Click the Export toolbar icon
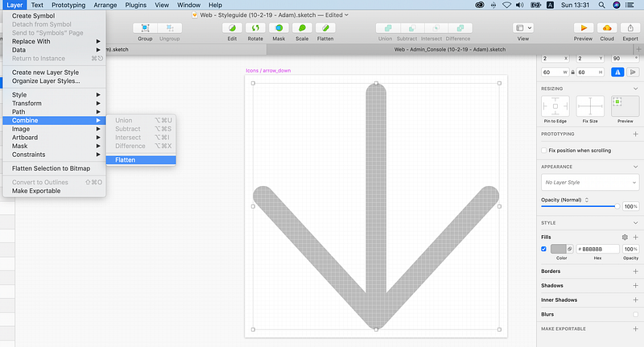Screen dimensions: 644x347 (630, 28)
